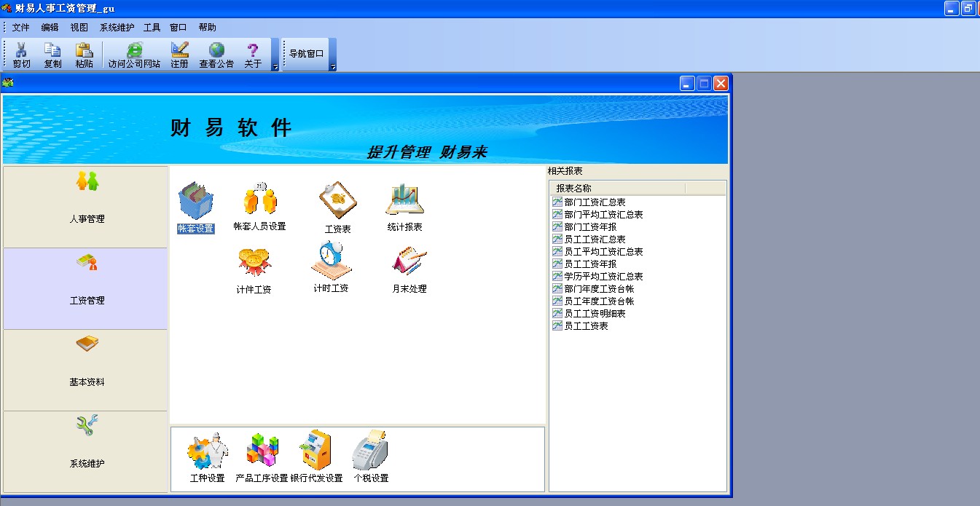Open the 帮助 menu
This screenshot has height=506, width=980.
[207, 28]
